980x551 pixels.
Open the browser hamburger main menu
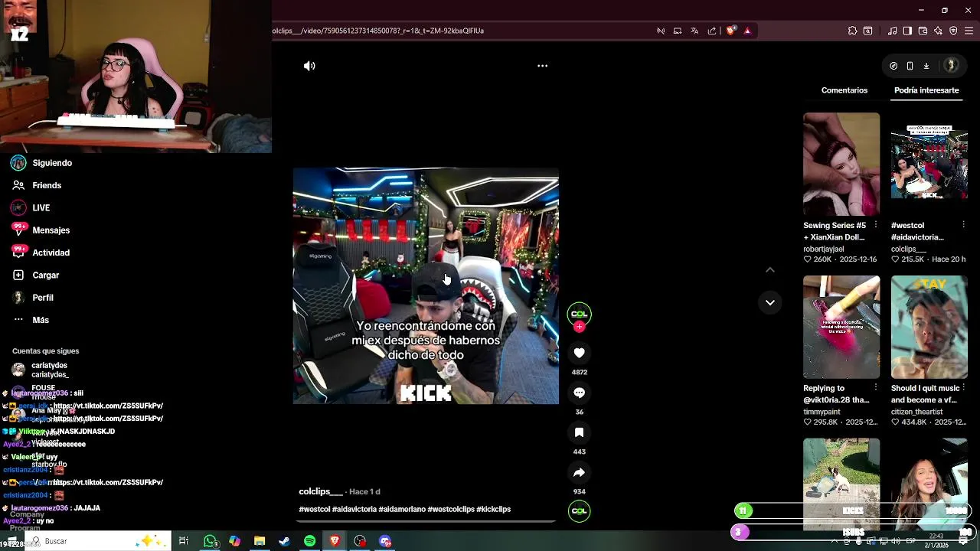(969, 31)
